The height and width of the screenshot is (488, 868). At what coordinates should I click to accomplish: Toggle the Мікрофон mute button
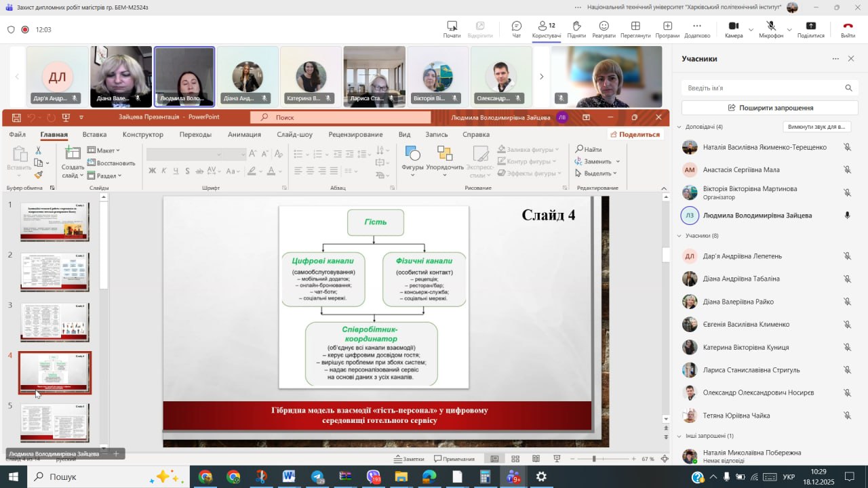coord(771,26)
